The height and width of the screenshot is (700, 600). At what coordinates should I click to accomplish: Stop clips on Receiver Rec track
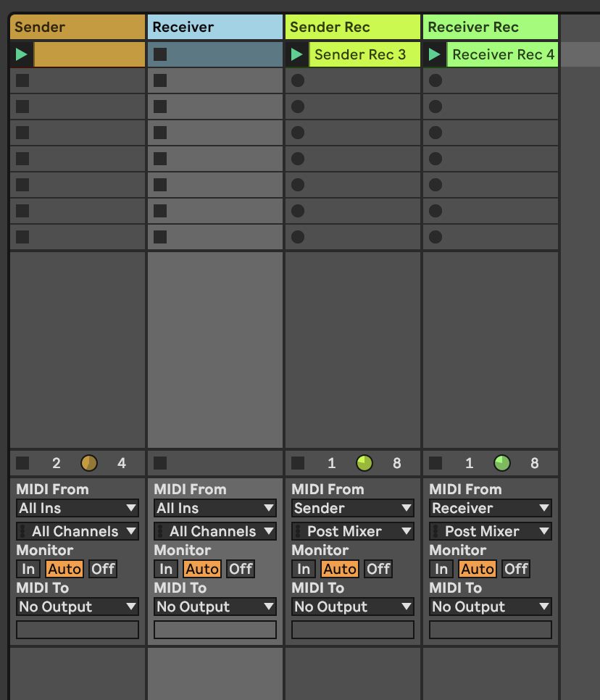tap(436, 463)
